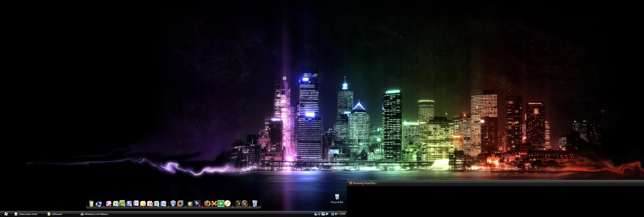This screenshot has height=217, width=644.
Task: Switch to clsRound folder taskbar window
Action: pos(62,214)
